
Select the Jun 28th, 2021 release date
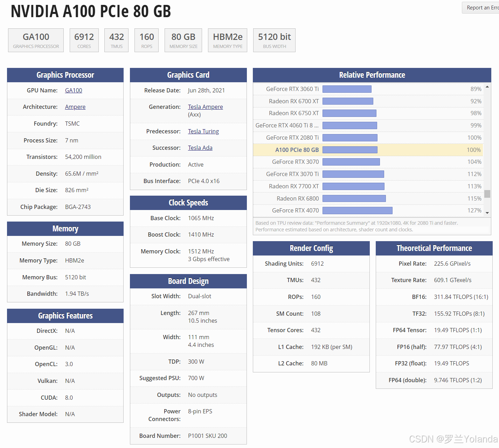point(206,90)
